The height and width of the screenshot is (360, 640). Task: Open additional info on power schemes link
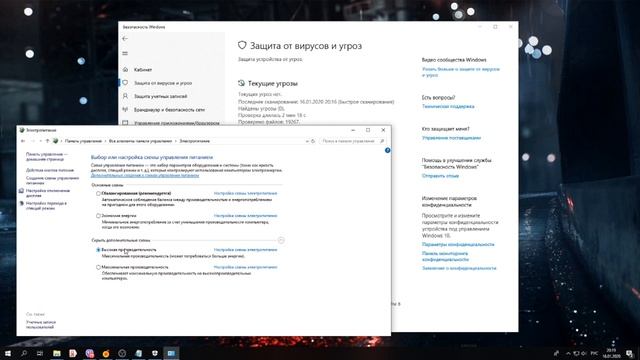coord(145,176)
